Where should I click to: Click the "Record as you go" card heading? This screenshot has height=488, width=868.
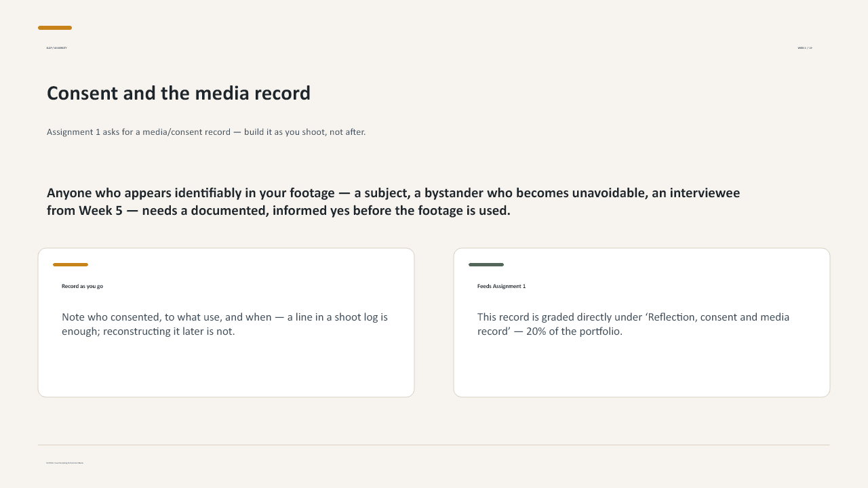(x=82, y=286)
